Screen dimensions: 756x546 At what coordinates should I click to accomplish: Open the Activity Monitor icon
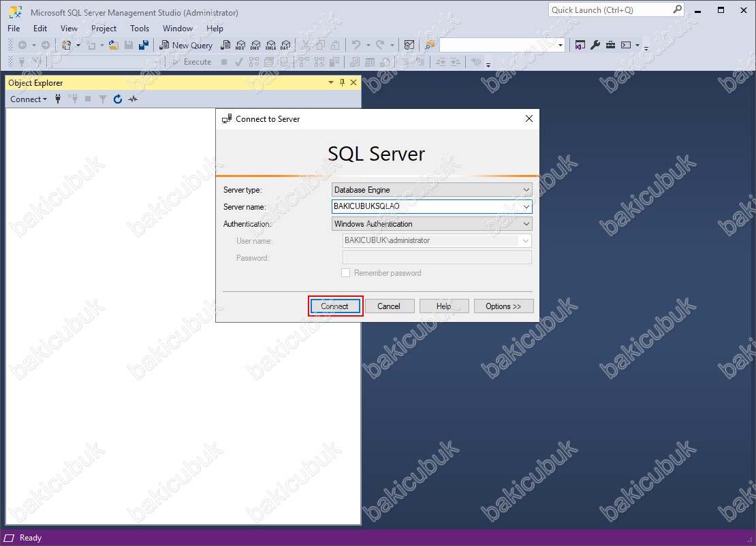pyautogui.click(x=409, y=46)
